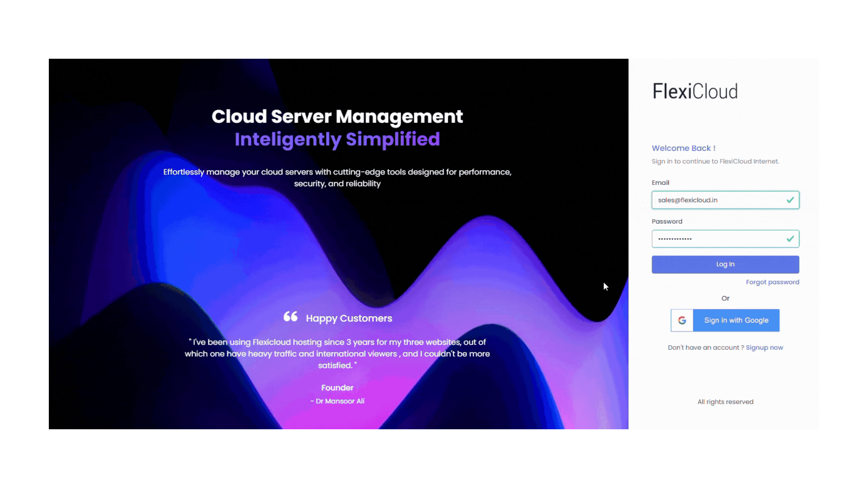Screen dimensions: 868x488
Task: Click the Google logo icon
Action: click(682, 320)
